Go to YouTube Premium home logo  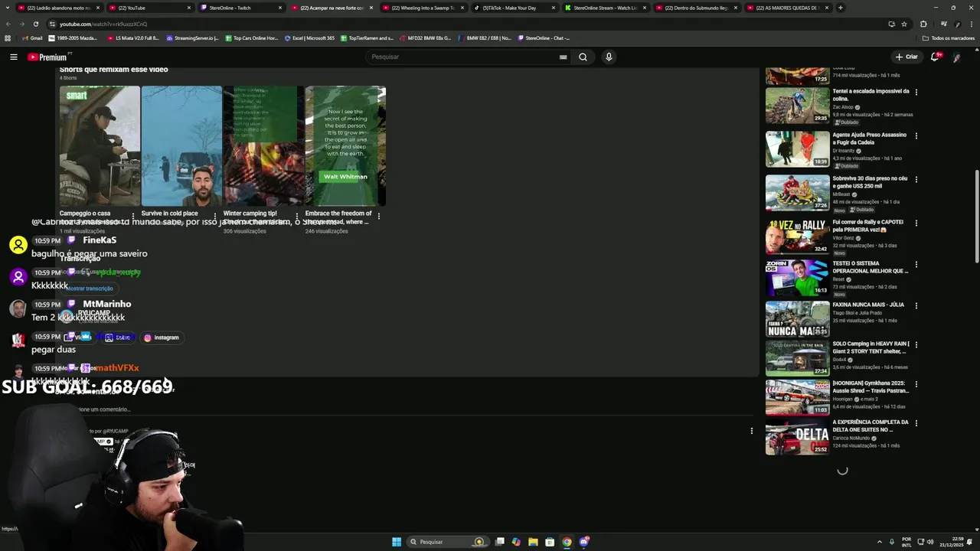[x=47, y=57]
